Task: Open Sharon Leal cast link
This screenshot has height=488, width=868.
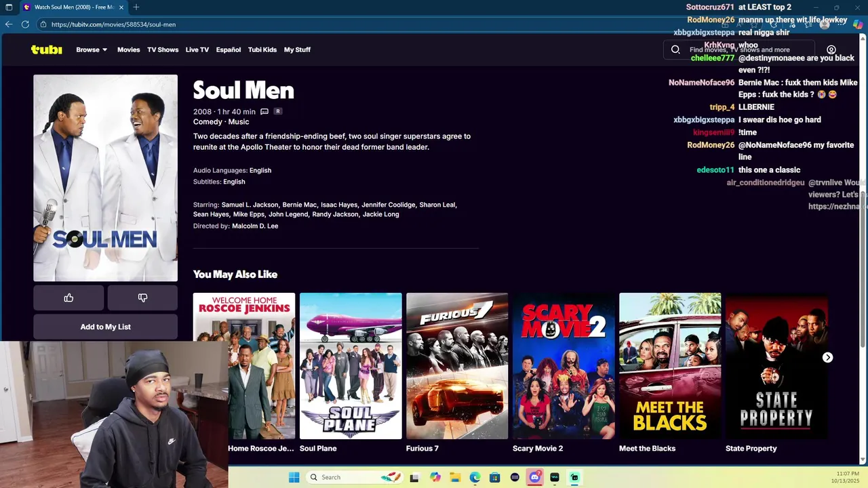Action: pos(438,205)
